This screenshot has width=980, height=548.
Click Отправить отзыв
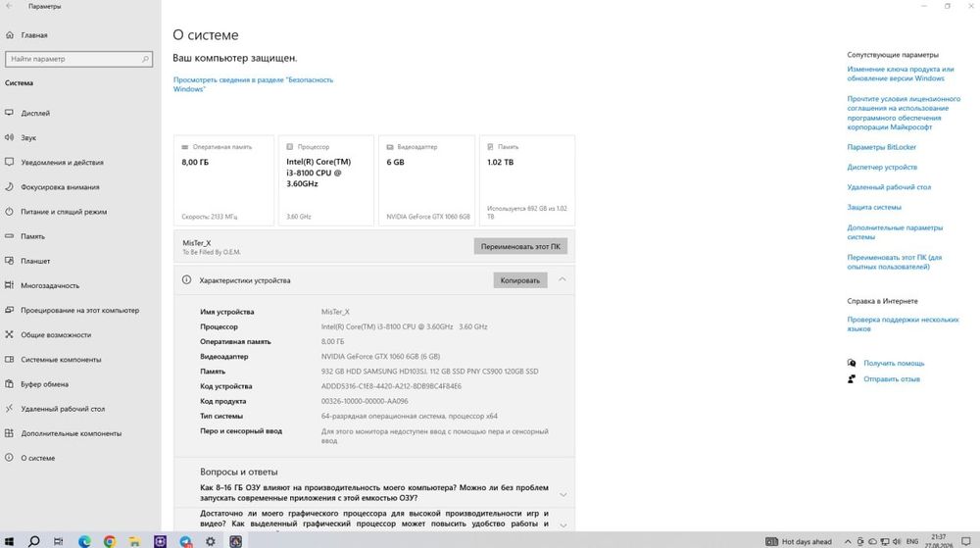pos(891,379)
